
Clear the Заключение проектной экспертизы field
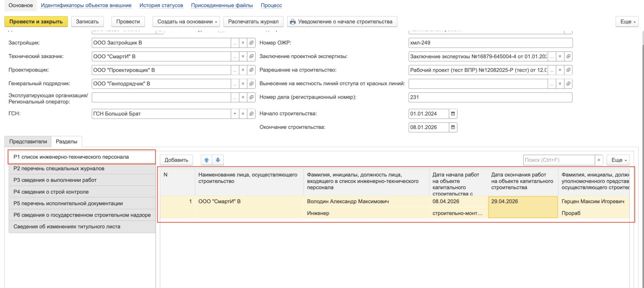tap(560, 56)
